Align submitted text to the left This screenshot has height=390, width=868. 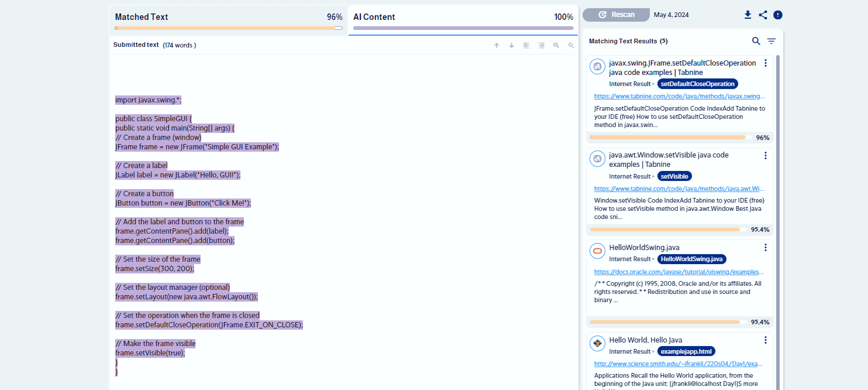pyautogui.click(x=526, y=45)
